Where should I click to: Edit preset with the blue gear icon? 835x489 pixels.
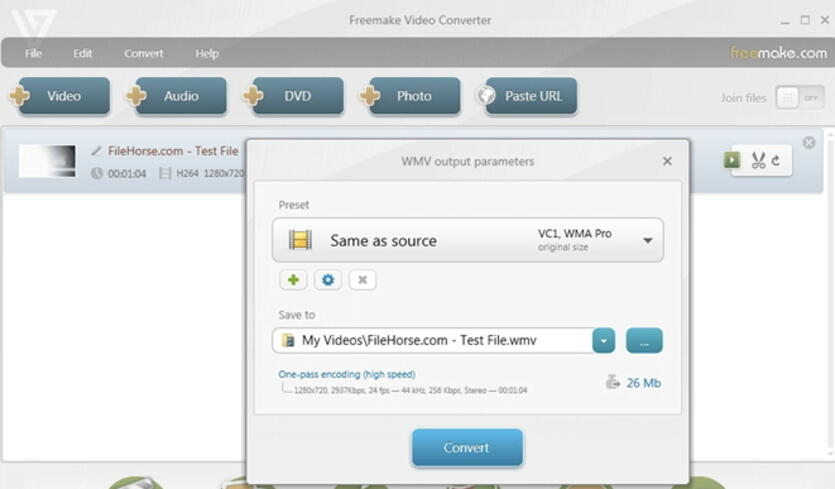328,280
